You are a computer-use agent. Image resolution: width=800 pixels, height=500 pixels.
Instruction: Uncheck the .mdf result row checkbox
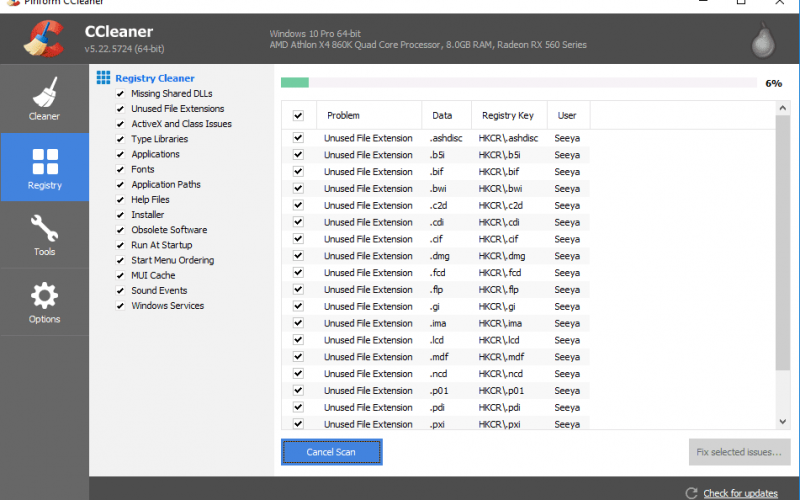click(x=298, y=357)
